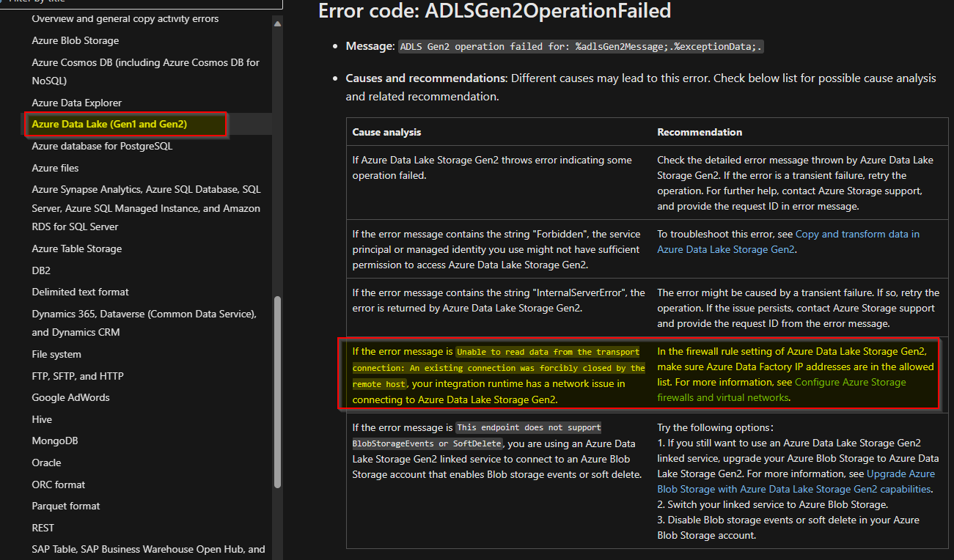Open FTP, SFTP, and HTTP article
This screenshot has height=560, width=954.
pyautogui.click(x=78, y=376)
